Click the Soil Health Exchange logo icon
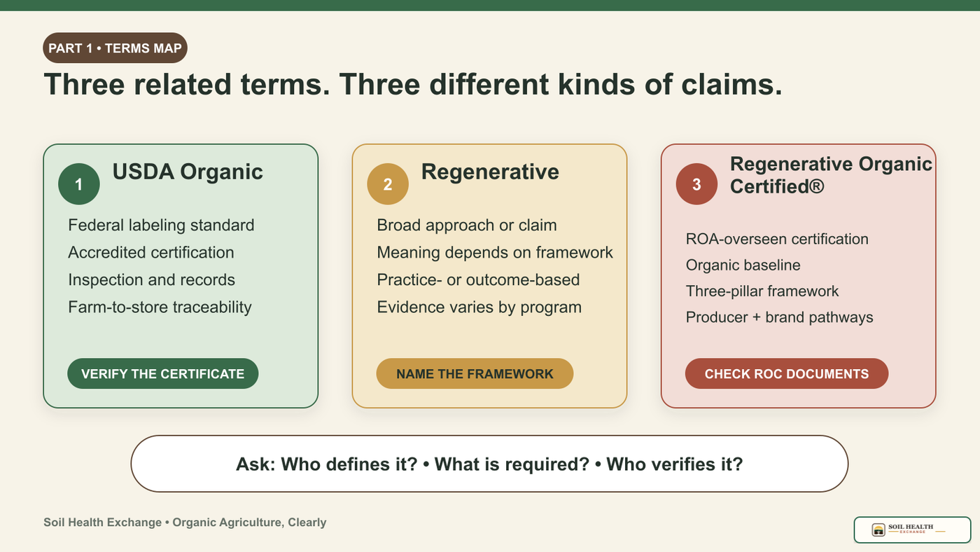 click(878, 530)
